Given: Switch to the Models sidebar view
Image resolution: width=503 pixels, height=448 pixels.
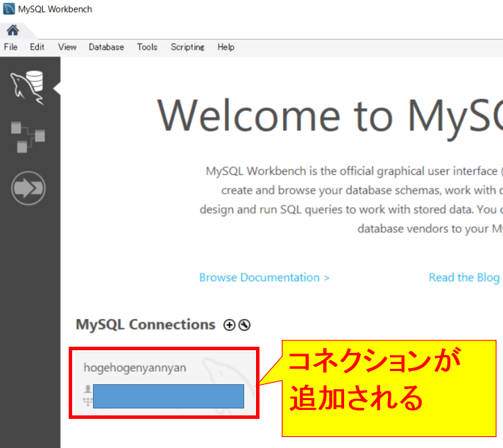Looking at the screenshot, I should (28, 136).
